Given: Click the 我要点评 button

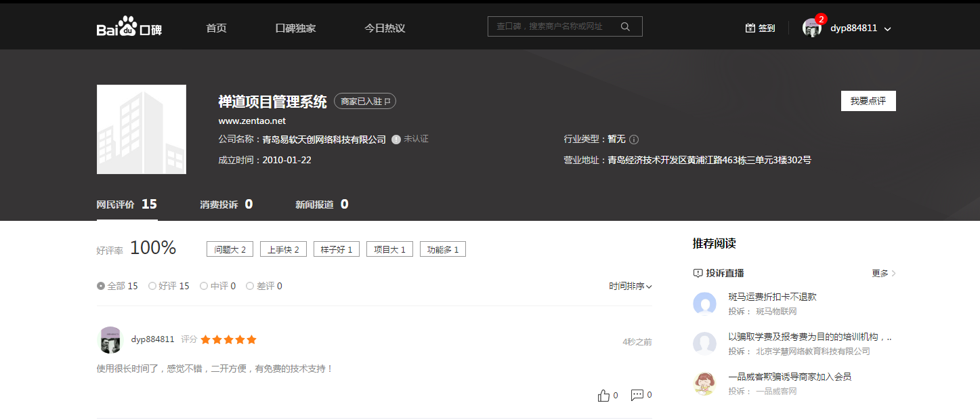Looking at the screenshot, I should [868, 101].
